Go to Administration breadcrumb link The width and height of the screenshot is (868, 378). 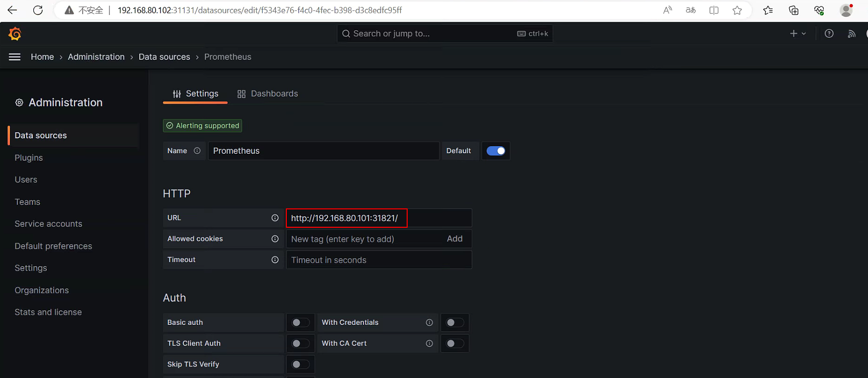pyautogui.click(x=96, y=57)
